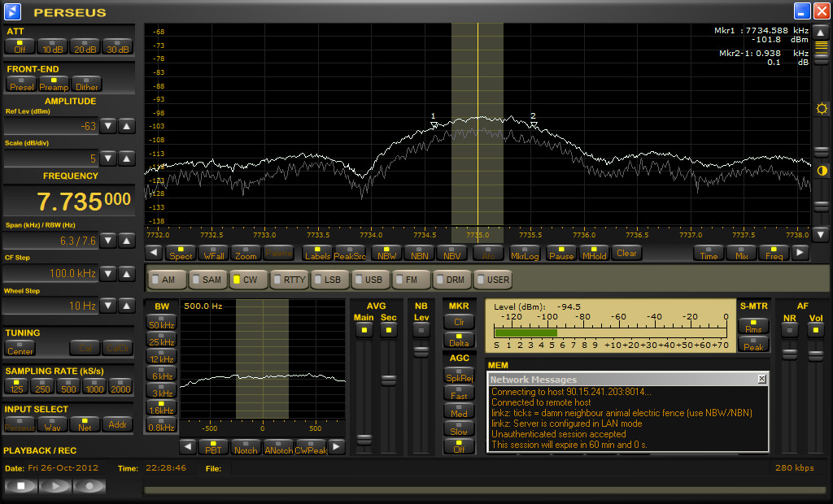This screenshot has width=833, height=504.
Task: Select LSB demodulation mode
Action: [x=329, y=280]
